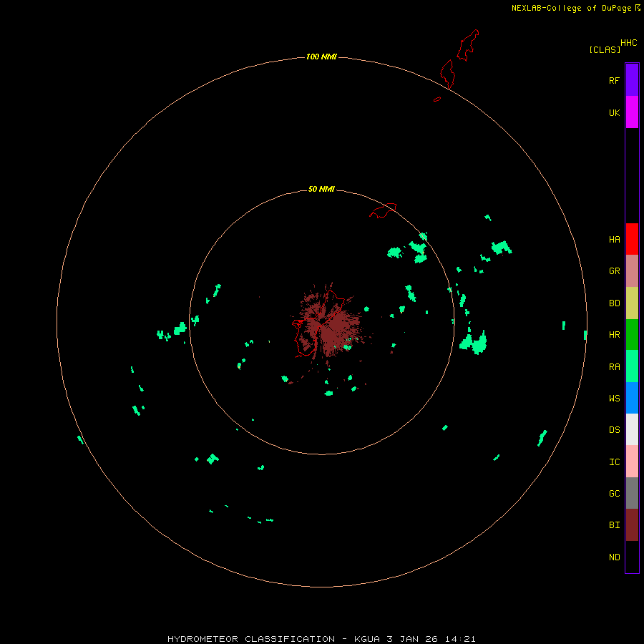
Task: Click the GC legend label
Action: (614, 493)
